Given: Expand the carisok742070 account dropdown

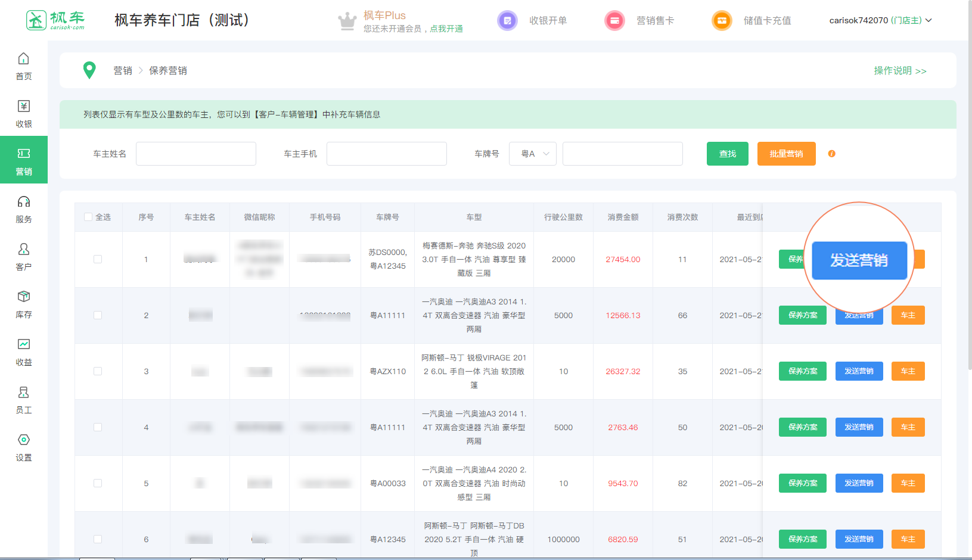Looking at the screenshot, I should point(880,20).
